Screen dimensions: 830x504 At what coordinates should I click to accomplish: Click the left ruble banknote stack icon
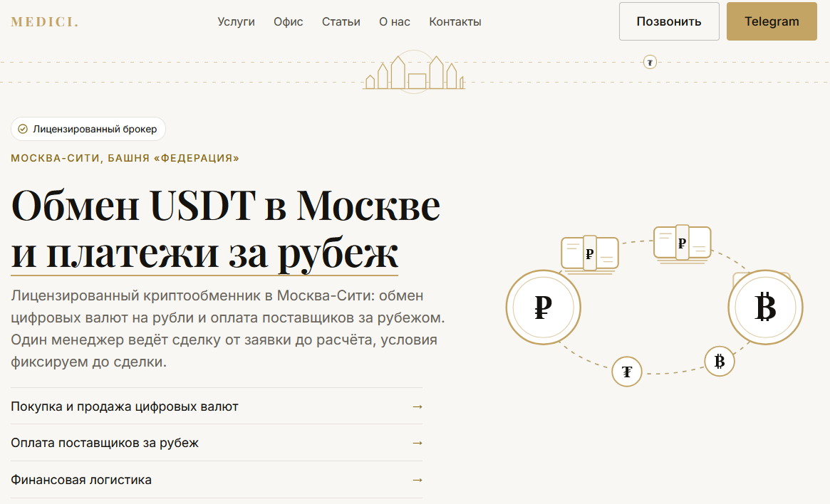click(590, 254)
